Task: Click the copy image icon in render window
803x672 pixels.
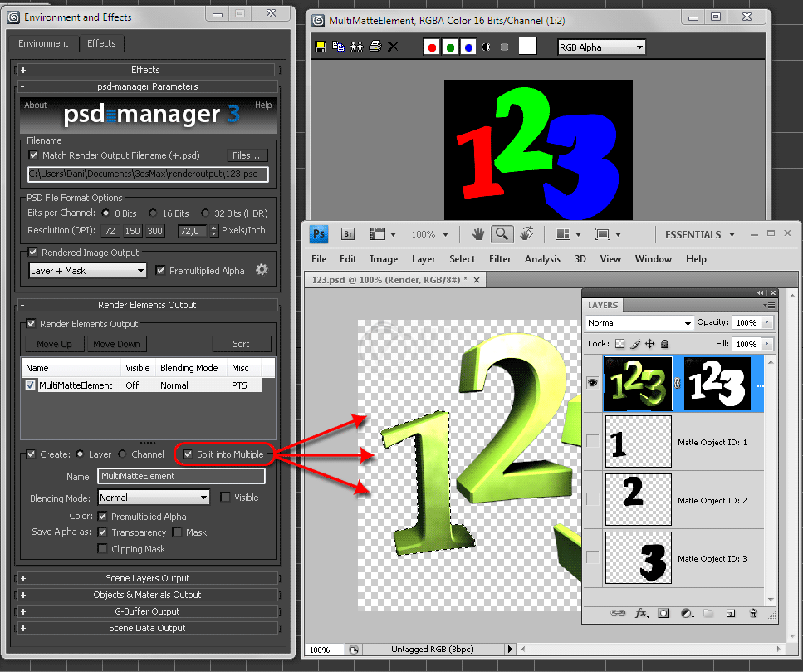Action: [x=338, y=47]
